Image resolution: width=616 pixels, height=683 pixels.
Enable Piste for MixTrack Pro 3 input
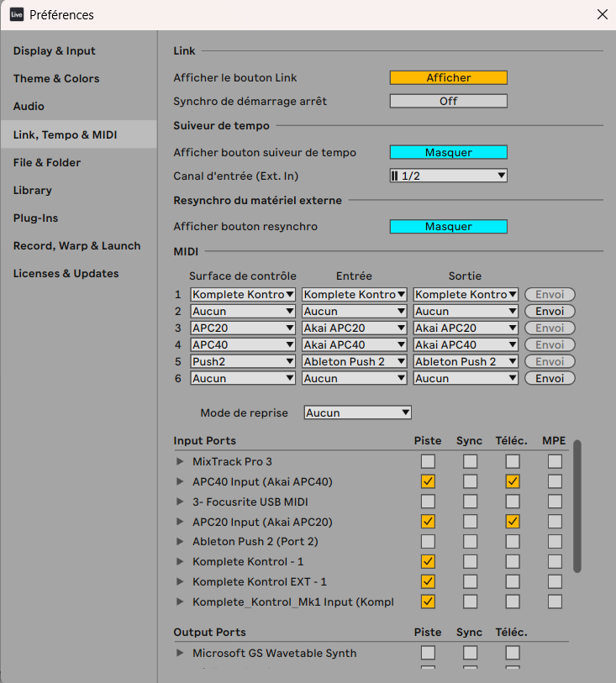(x=428, y=461)
